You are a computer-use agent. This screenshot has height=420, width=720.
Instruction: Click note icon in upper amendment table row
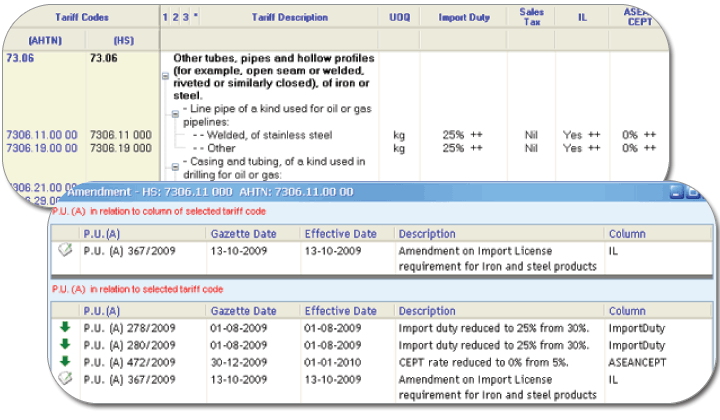(65, 252)
